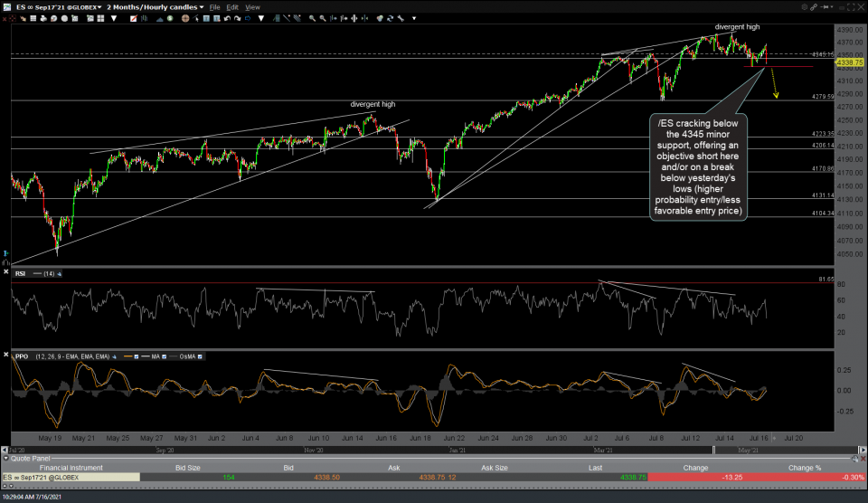Image resolution: width=868 pixels, height=503 pixels.
Task: Click the Last price 4338.75 cell
Action: [633, 477]
